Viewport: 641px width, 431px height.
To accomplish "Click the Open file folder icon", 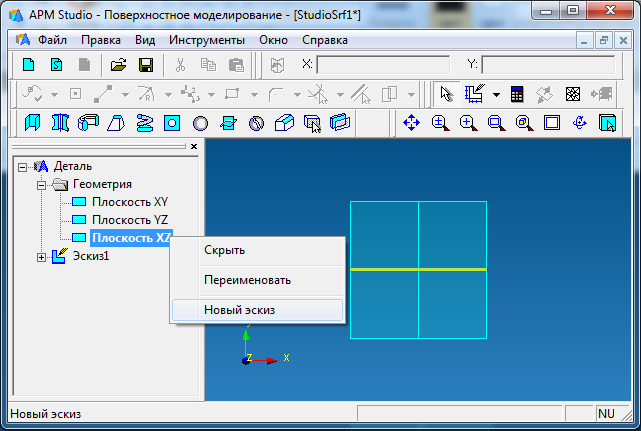I will coord(118,65).
